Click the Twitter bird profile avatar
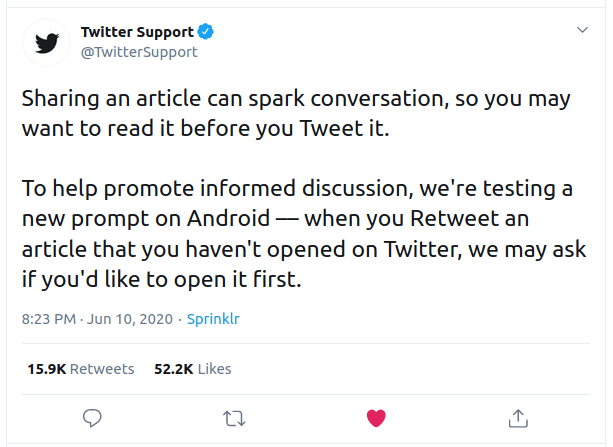613x447 pixels. (x=47, y=43)
